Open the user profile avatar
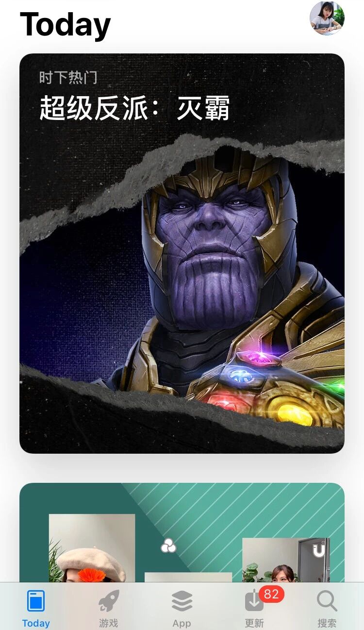 point(327,18)
